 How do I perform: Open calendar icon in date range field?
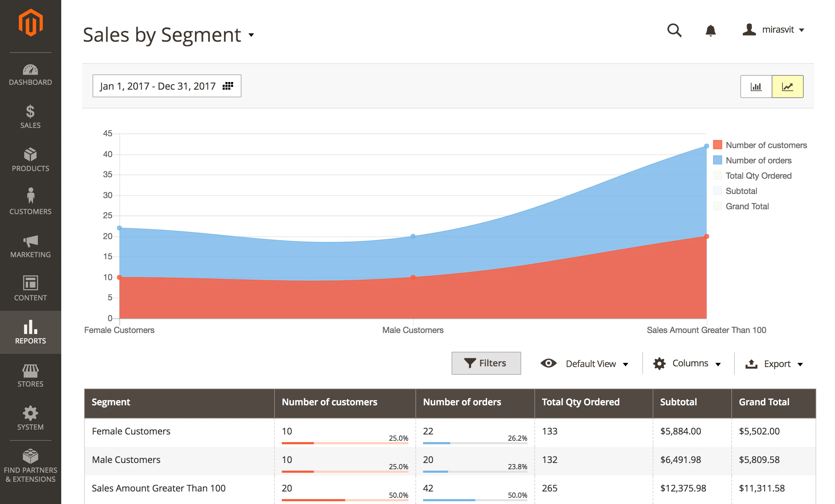click(228, 86)
